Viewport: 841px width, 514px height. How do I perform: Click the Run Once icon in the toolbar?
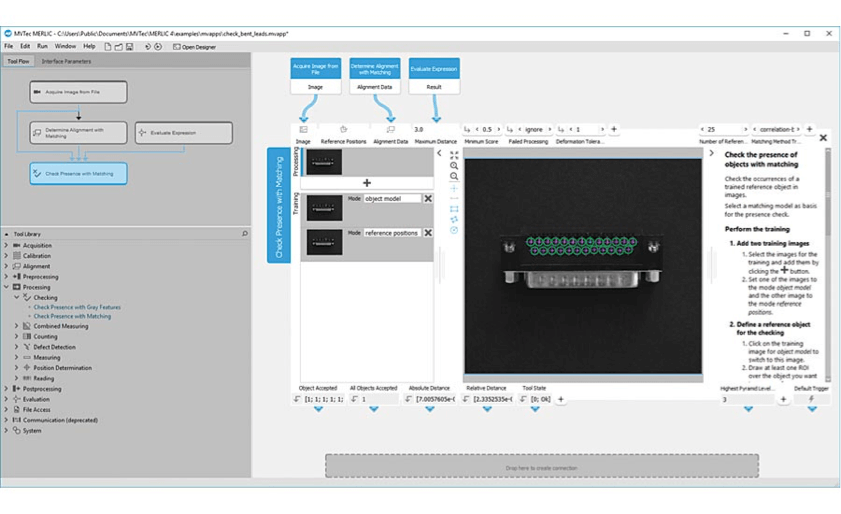(147, 47)
